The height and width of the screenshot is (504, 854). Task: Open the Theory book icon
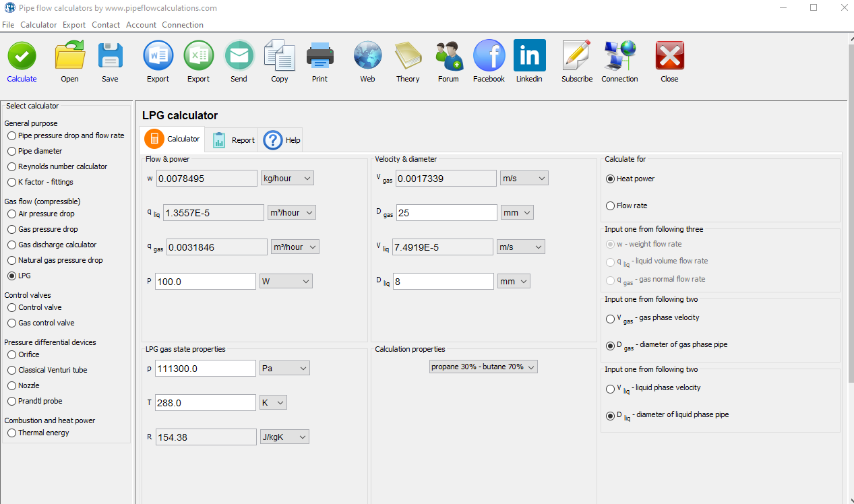pyautogui.click(x=407, y=56)
